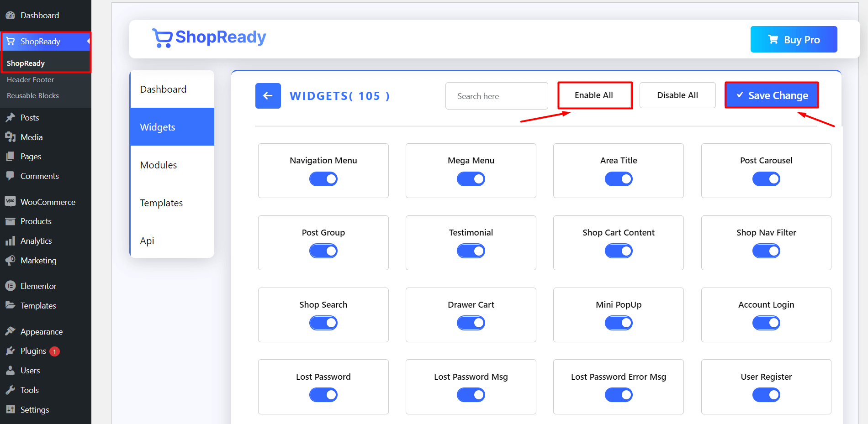
Task: Disable the Shop Cart Content widget
Action: point(619,251)
